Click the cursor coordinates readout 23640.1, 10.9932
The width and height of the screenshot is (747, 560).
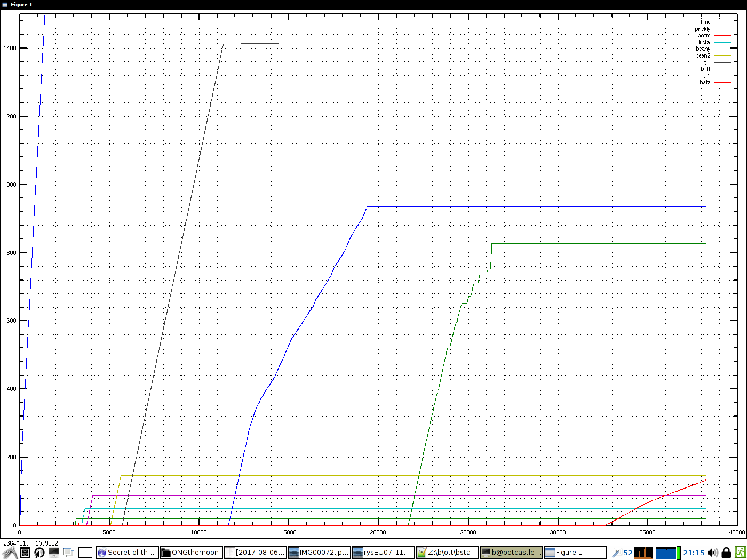[x=30, y=543]
